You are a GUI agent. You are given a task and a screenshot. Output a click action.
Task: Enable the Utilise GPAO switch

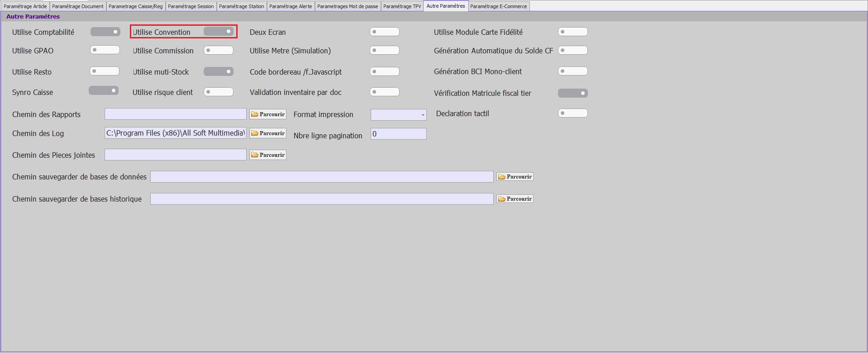tap(105, 50)
